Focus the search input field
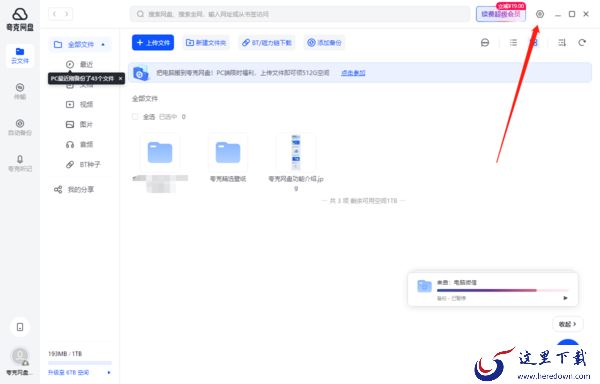Screen dimensions: 600x384 300,14
